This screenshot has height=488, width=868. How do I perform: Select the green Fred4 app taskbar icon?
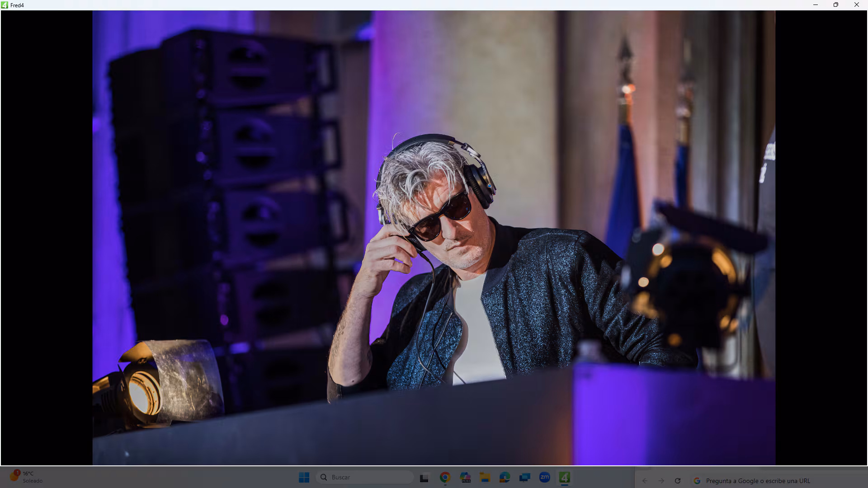(564, 477)
